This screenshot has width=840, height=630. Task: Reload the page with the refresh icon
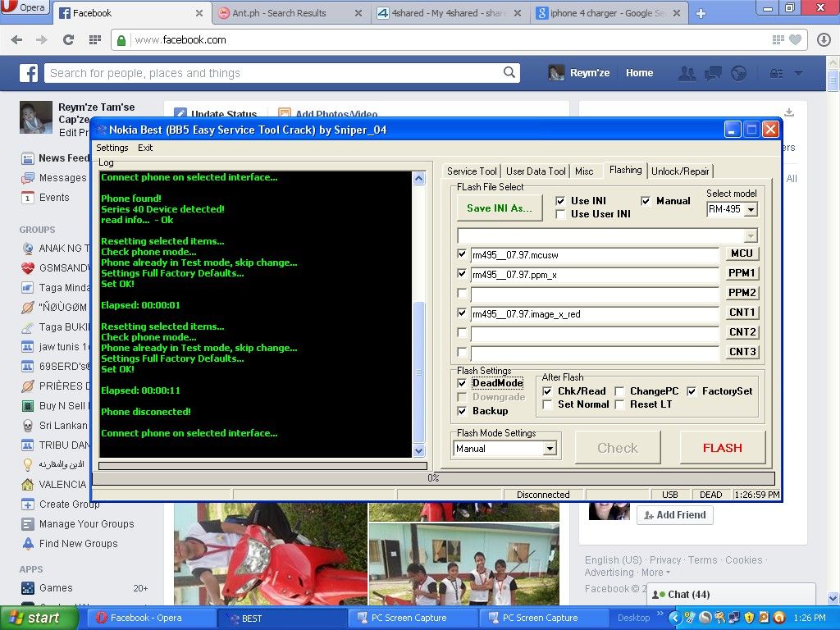(68, 39)
